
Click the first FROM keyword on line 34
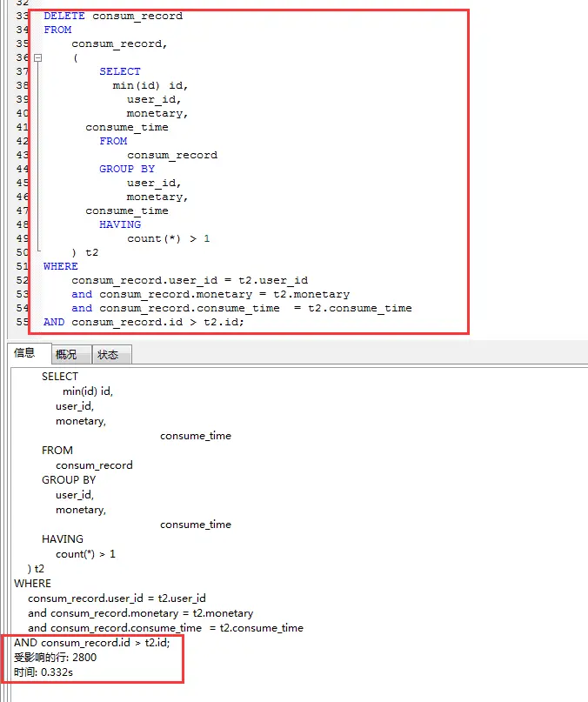[57, 30]
